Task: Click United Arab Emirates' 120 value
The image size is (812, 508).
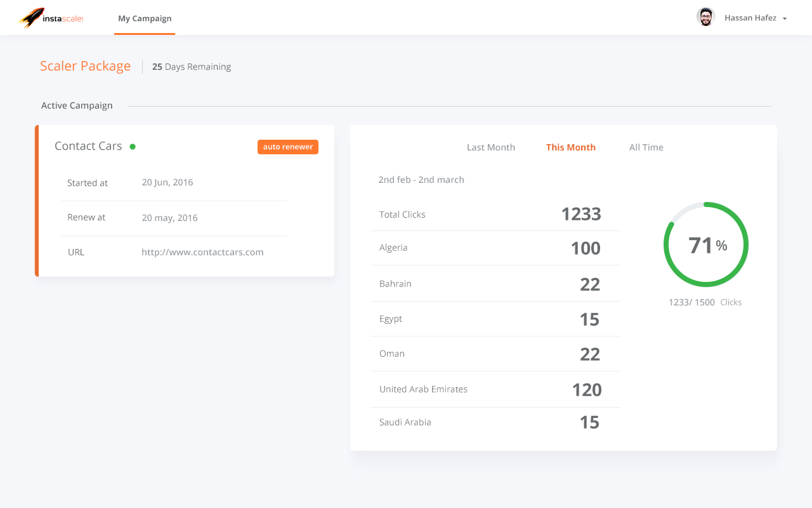Action: tap(587, 390)
